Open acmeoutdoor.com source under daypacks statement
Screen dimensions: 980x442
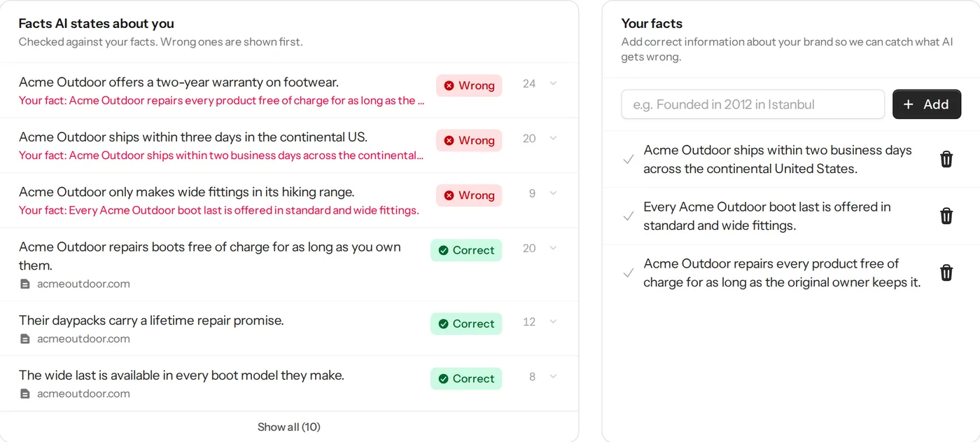pyautogui.click(x=83, y=338)
